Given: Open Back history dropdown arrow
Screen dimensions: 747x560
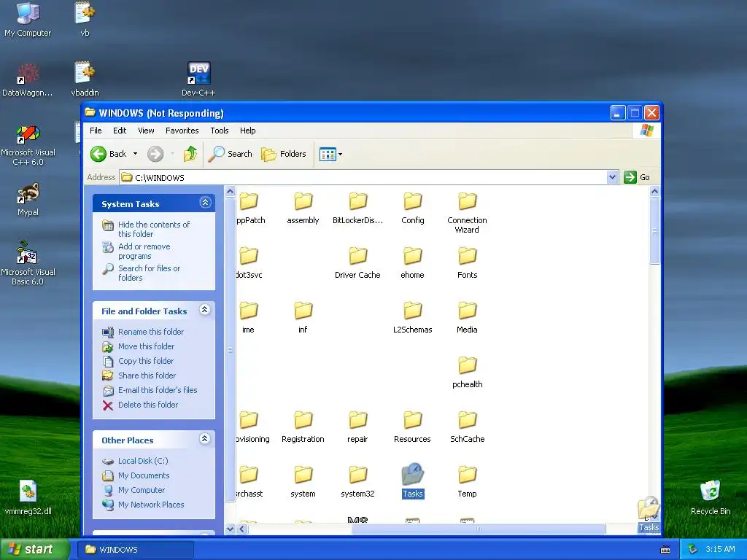Looking at the screenshot, I should tap(135, 154).
